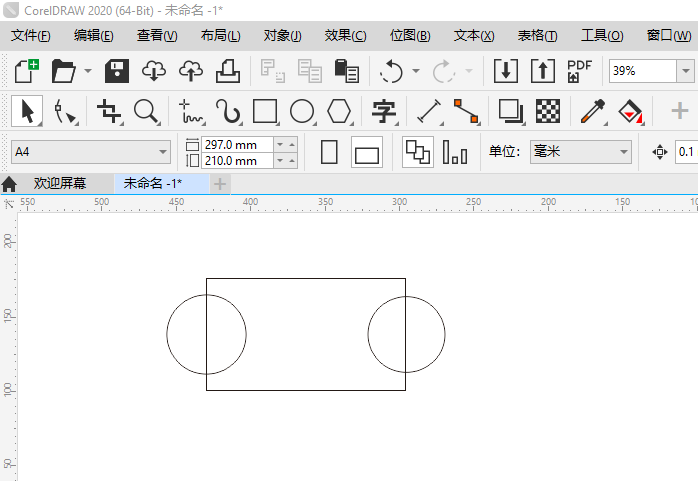Click the nudge distance field showing 0.1
The height and width of the screenshot is (481, 698).
(686, 152)
